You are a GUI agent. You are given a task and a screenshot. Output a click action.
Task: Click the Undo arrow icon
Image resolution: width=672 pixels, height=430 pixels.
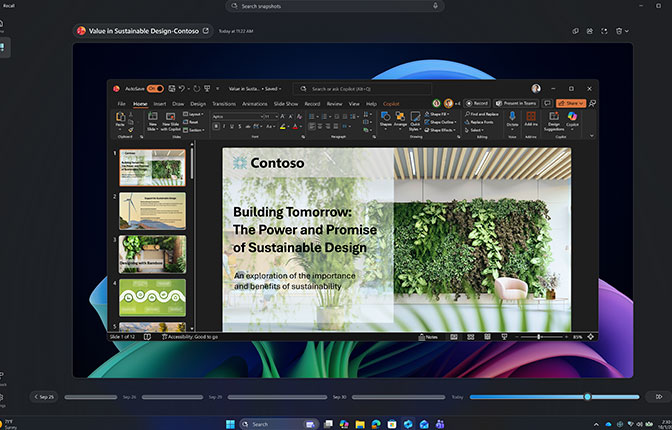pos(182,89)
